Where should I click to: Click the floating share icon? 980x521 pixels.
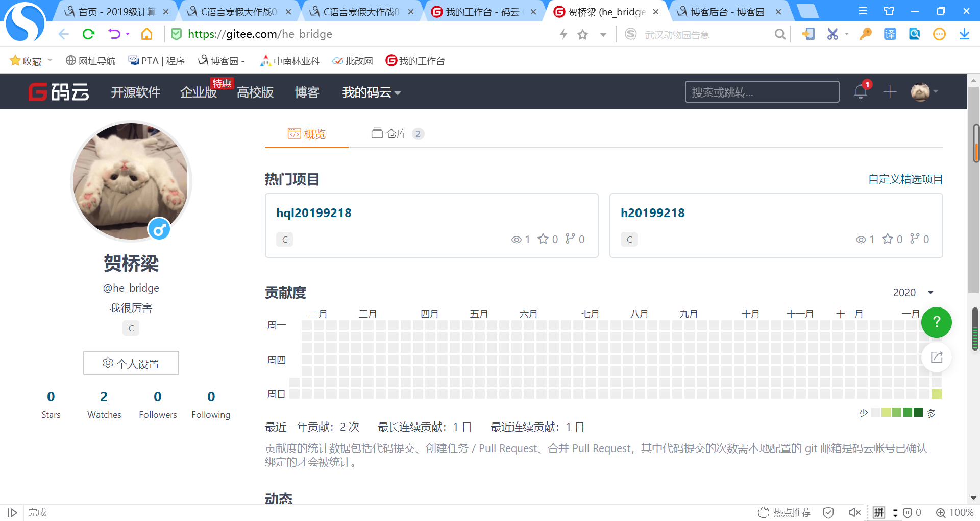(x=937, y=357)
